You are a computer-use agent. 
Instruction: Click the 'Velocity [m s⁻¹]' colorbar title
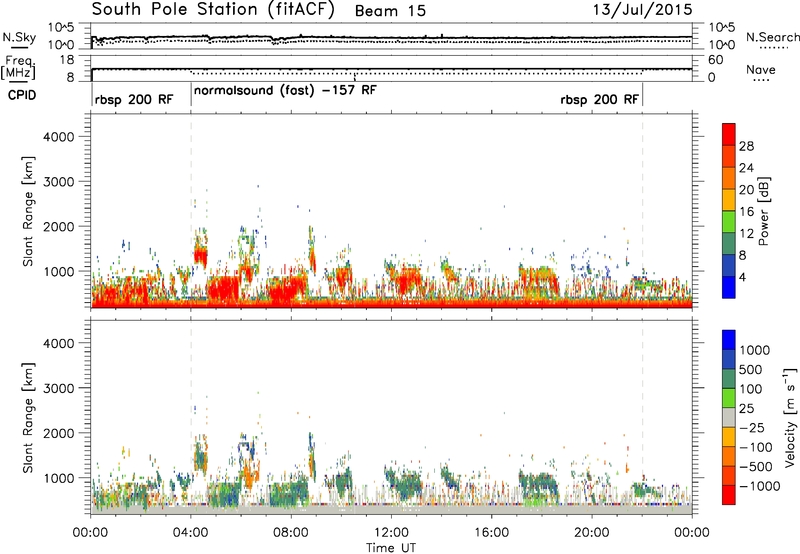click(x=790, y=417)
